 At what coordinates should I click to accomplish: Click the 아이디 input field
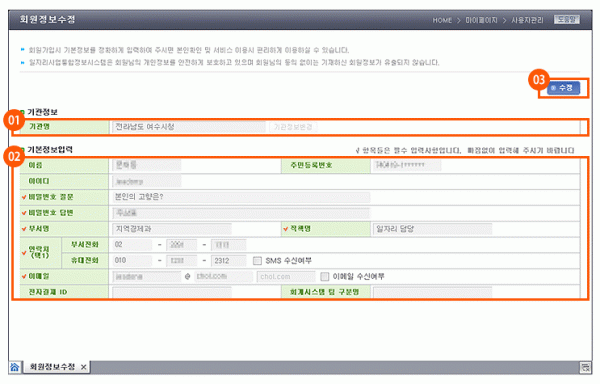[x=147, y=181]
